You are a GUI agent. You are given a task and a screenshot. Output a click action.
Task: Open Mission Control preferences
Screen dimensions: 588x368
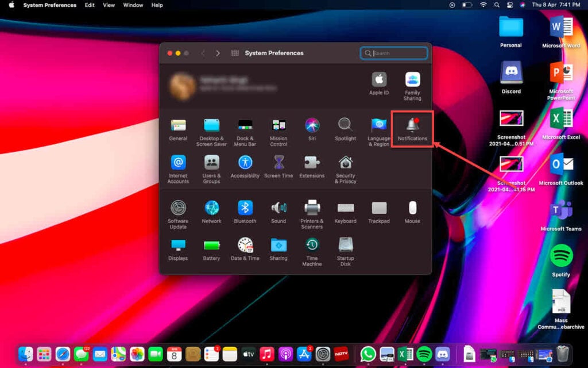click(x=278, y=132)
